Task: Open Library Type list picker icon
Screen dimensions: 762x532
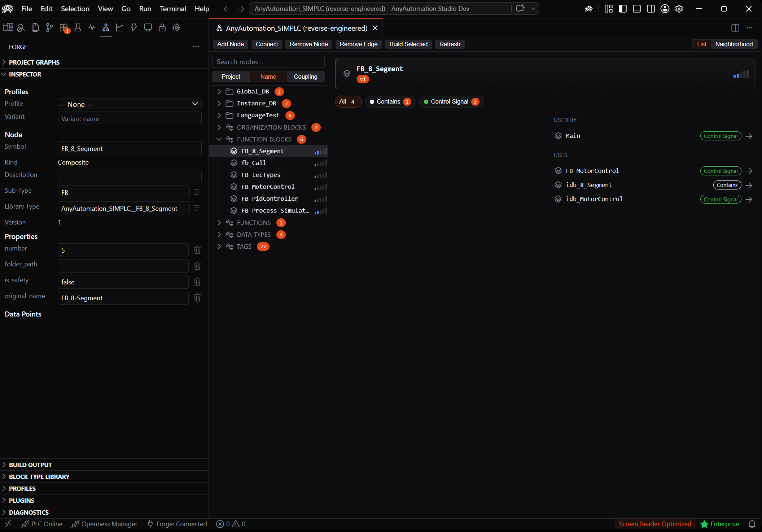Action: [197, 208]
